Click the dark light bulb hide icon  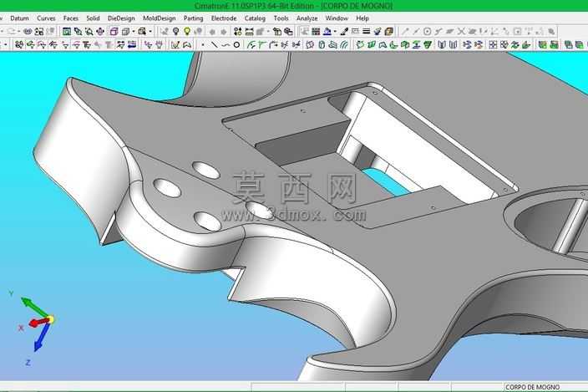pyautogui.click(x=175, y=32)
